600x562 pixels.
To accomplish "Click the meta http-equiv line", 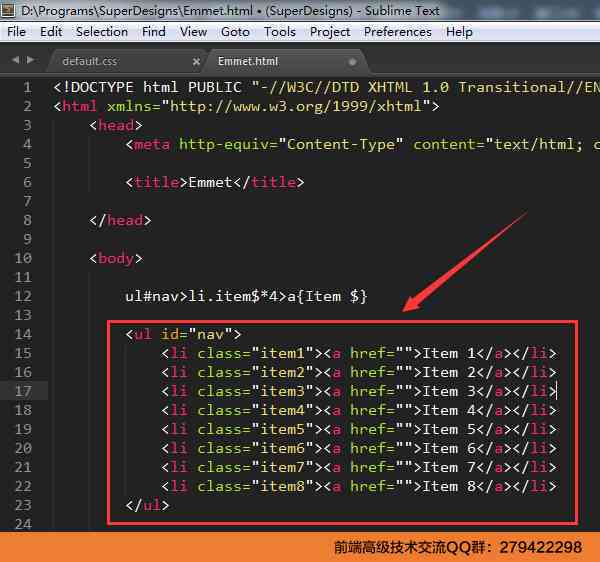I will (362, 144).
